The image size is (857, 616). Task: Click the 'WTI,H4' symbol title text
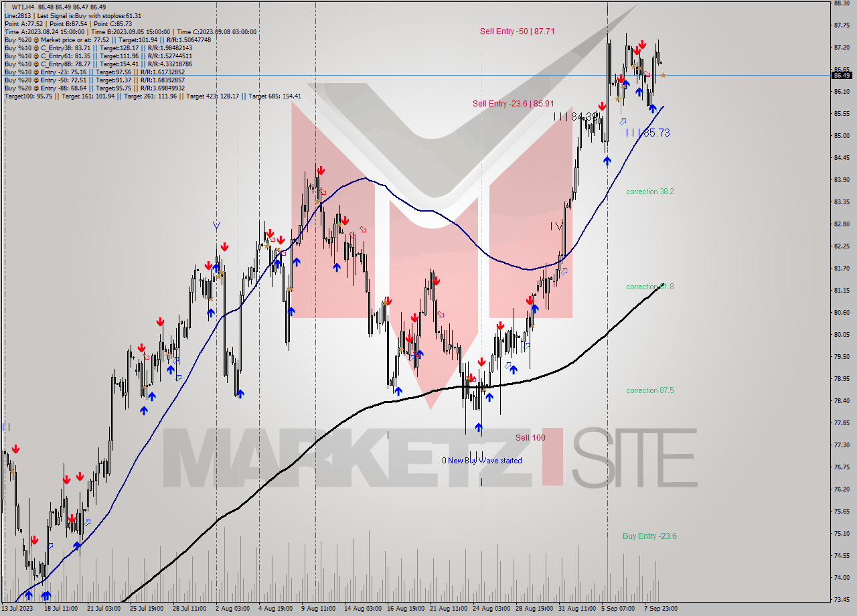pyautogui.click(x=24, y=7)
